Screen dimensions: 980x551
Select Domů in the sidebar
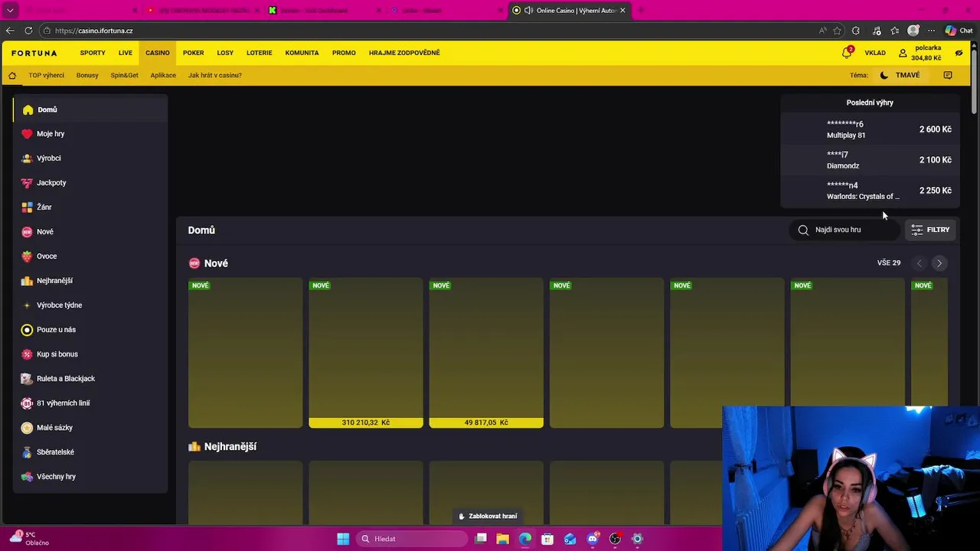90,109
